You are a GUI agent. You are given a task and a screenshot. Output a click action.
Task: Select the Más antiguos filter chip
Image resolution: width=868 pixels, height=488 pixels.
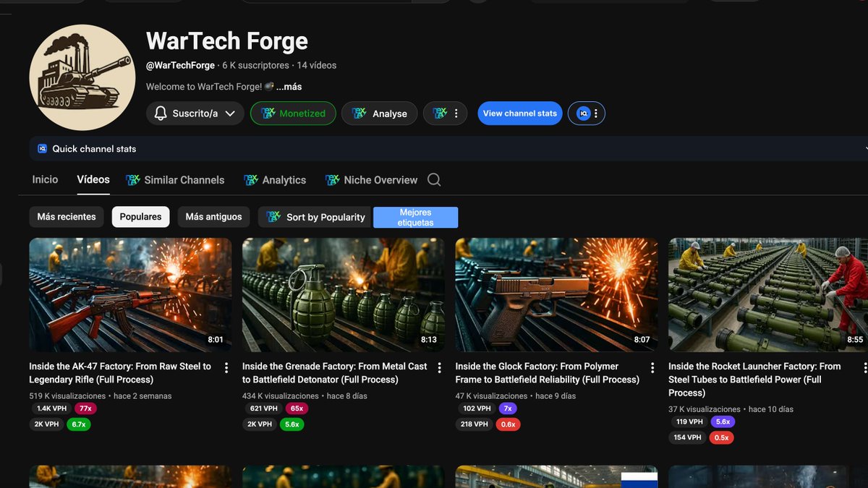[213, 217]
